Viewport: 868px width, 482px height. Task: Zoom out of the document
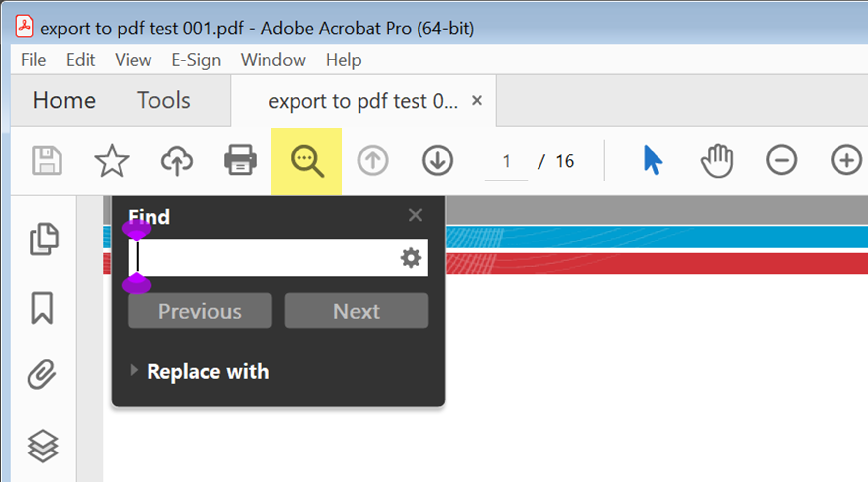click(781, 159)
